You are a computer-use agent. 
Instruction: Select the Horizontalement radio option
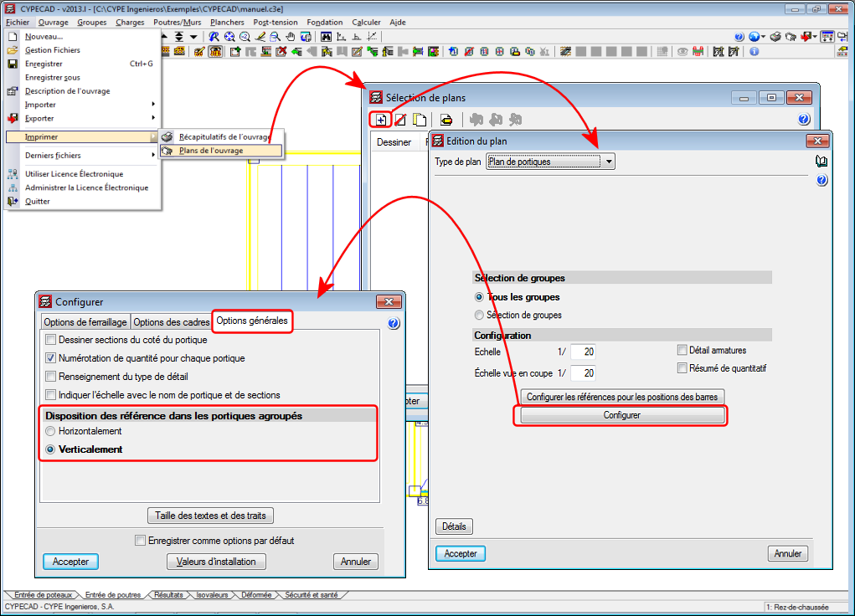point(51,431)
